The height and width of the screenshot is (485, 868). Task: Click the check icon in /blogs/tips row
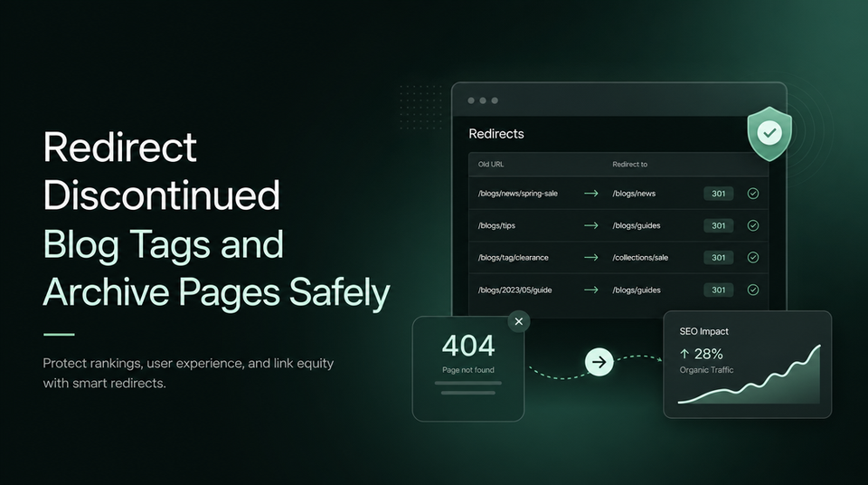(753, 225)
